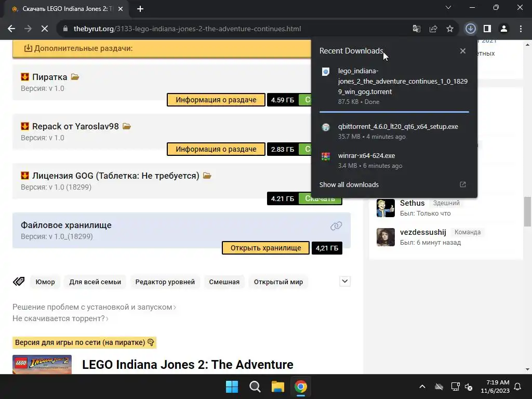Open the clock showing 7:19 AM
532x399 pixels.
[x=495, y=387]
